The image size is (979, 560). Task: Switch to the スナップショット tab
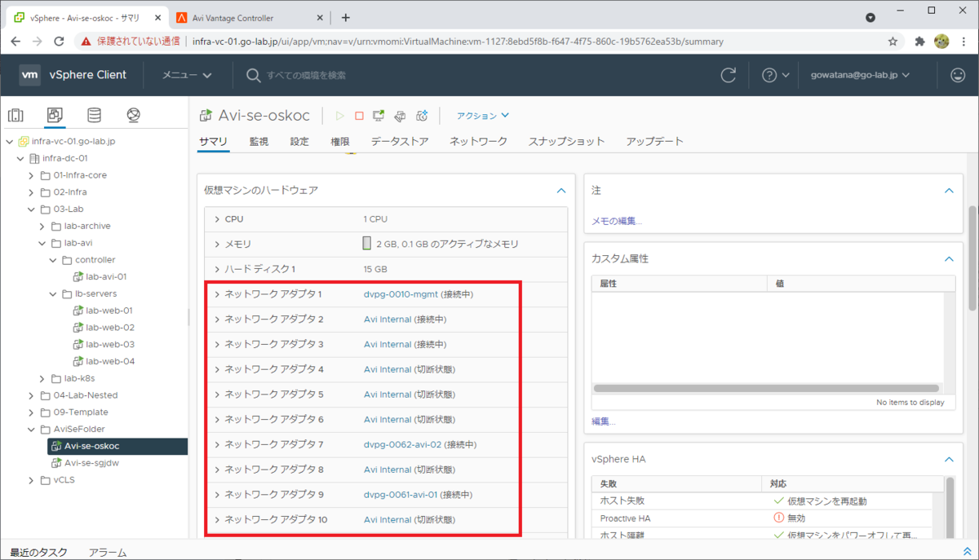[567, 141]
